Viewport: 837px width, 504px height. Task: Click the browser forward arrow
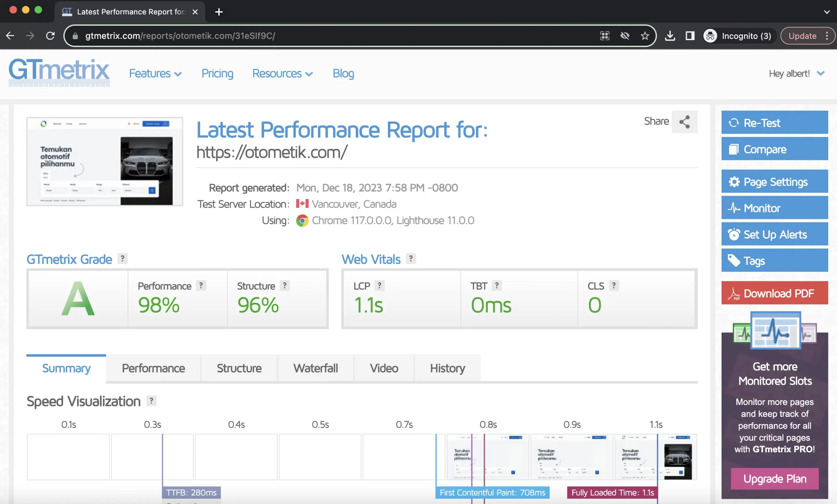point(30,36)
